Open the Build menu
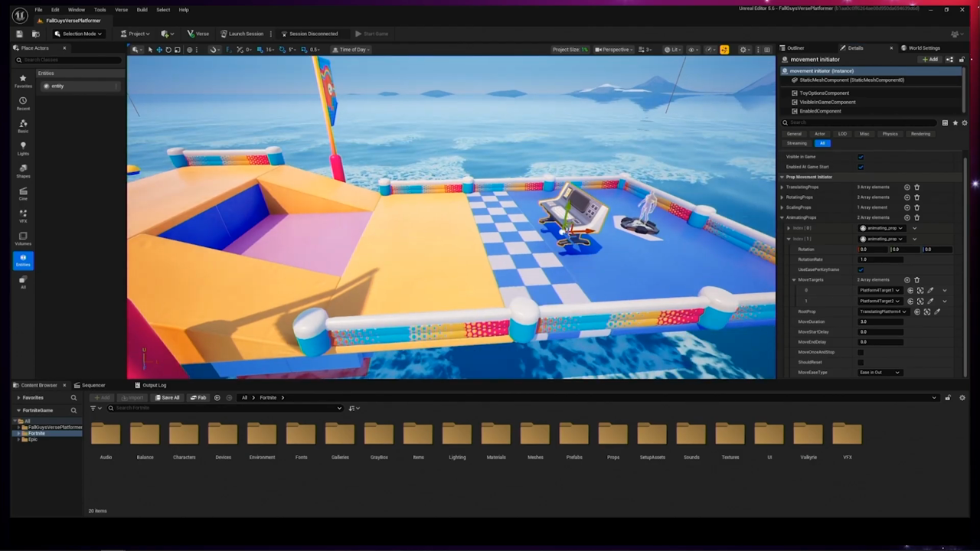980x551 pixels. pyautogui.click(x=142, y=10)
